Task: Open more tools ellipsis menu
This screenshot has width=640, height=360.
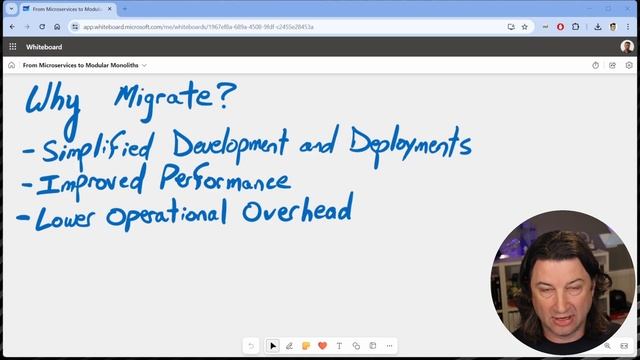Action: (389, 346)
